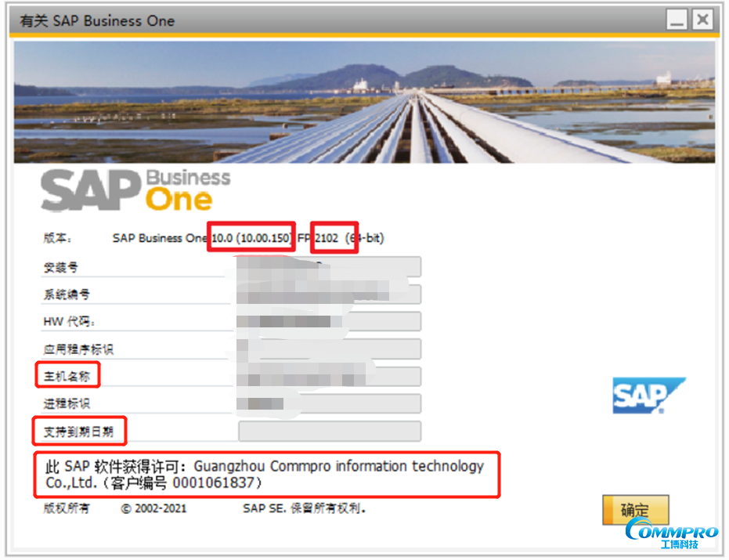Viewport: 729px width, 560px height.
Task: Click the highlighted version number 10.0 (10.00.150)
Action: (251, 237)
